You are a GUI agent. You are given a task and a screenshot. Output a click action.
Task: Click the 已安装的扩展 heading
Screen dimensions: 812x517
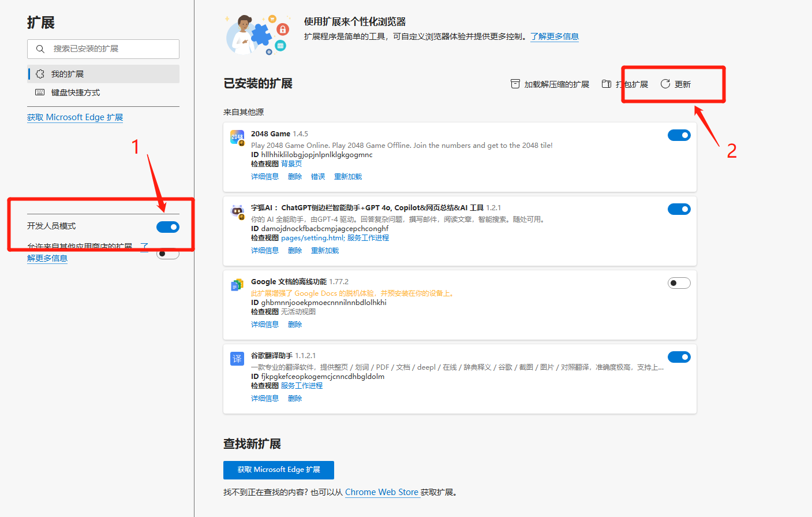tap(258, 84)
